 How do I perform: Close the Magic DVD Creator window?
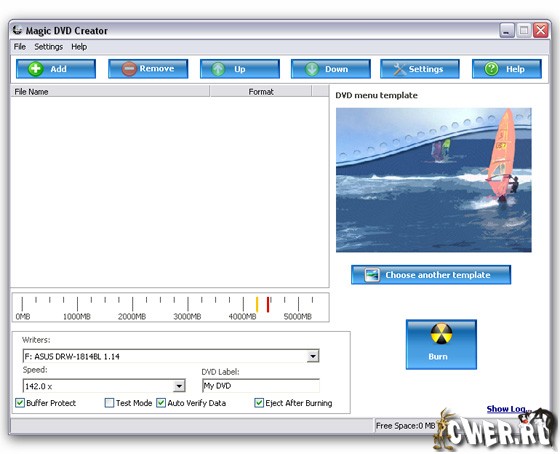[541, 30]
